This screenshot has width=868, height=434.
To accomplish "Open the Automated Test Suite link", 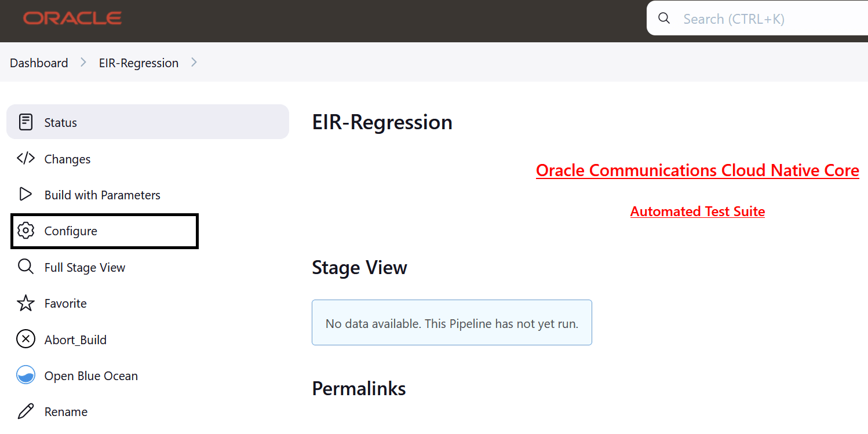I will pos(698,211).
